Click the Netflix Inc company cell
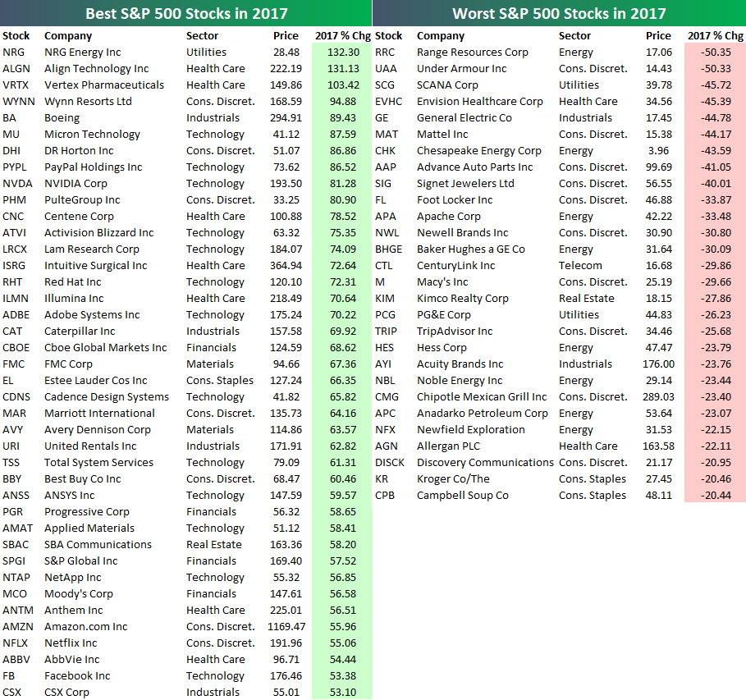This screenshot has height=700, width=746. coord(71,643)
